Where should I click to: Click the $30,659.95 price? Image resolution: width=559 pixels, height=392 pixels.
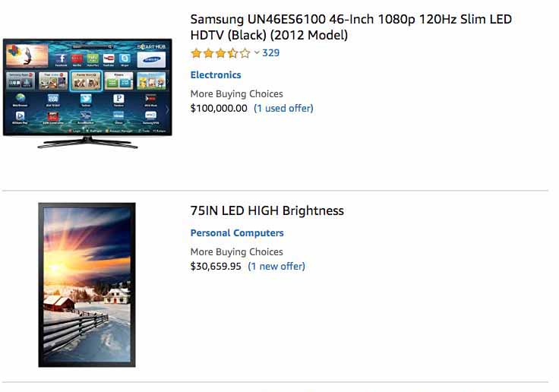pyautogui.click(x=216, y=266)
